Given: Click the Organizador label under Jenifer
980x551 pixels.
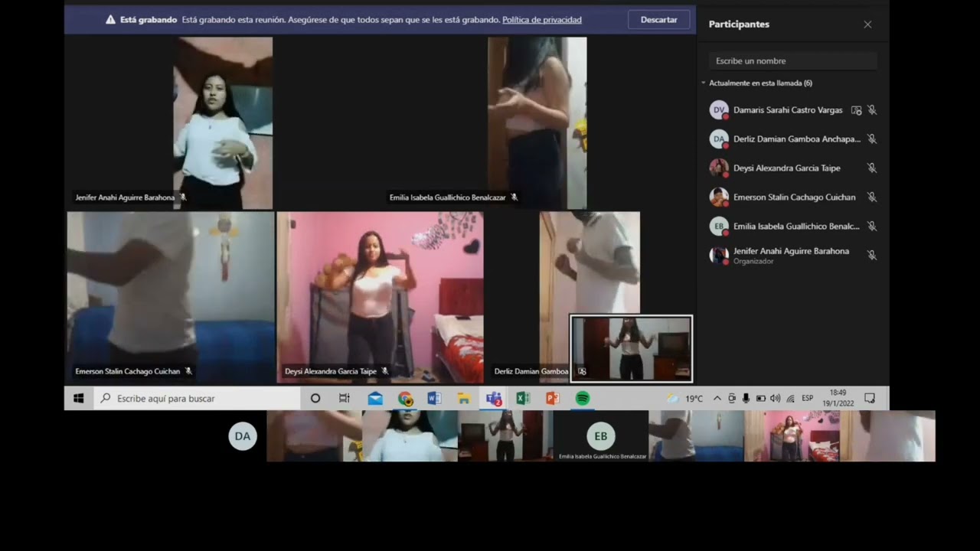Looking at the screenshot, I should tap(753, 262).
